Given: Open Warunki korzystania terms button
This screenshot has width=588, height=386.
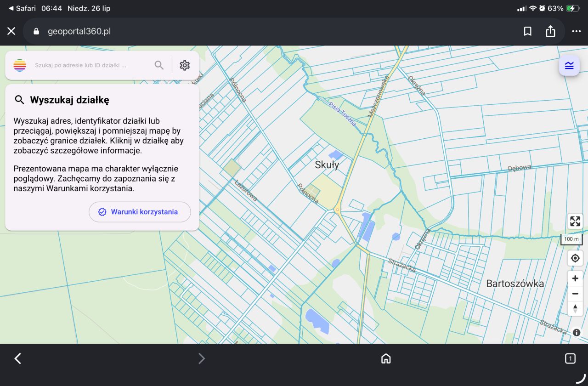Looking at the screenshot, I should tap(140, 212).
